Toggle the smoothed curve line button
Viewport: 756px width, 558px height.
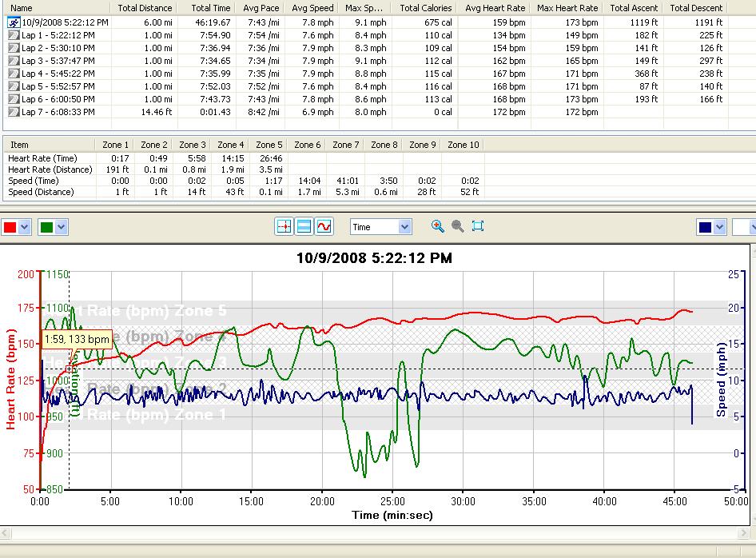click(324, 226)
